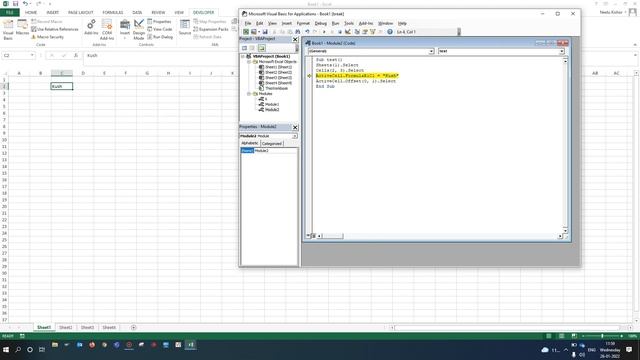Switch to the HOME ribbon tab
Image resolution: width=640 pixels, height=360 pixels.
pyautogui.click(x=31, y=13)
